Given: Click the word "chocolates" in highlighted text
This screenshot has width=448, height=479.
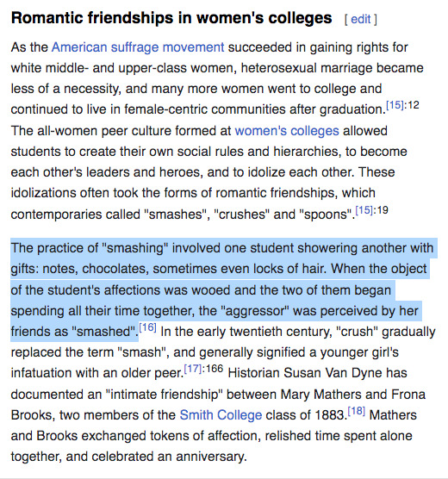Looking at the screenshot, I should point(115,269).
